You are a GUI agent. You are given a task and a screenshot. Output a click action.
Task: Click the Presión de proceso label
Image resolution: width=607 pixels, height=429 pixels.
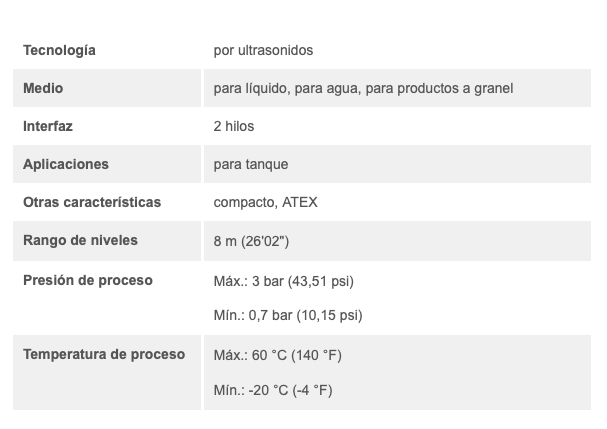point(88,280)
